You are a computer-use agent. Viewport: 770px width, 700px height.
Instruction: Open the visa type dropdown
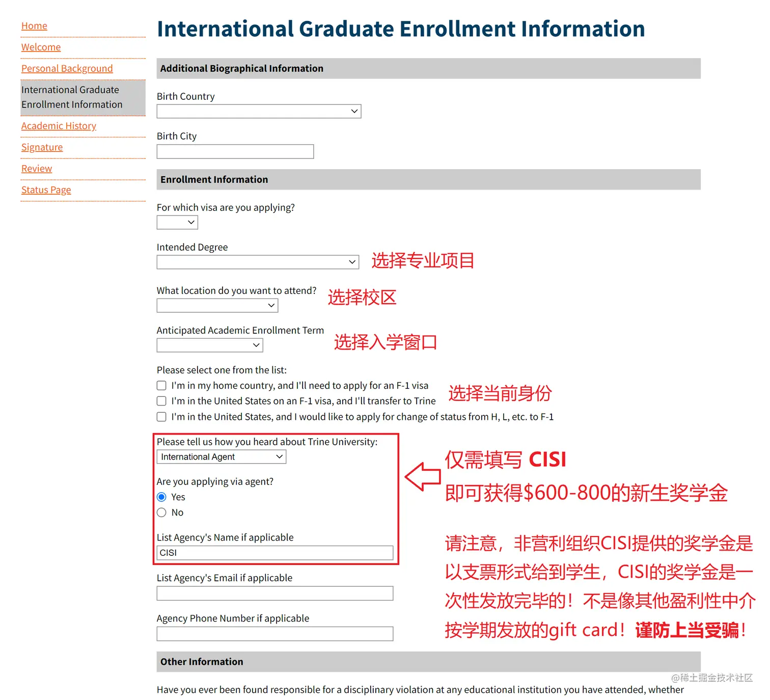pos(177,222)
